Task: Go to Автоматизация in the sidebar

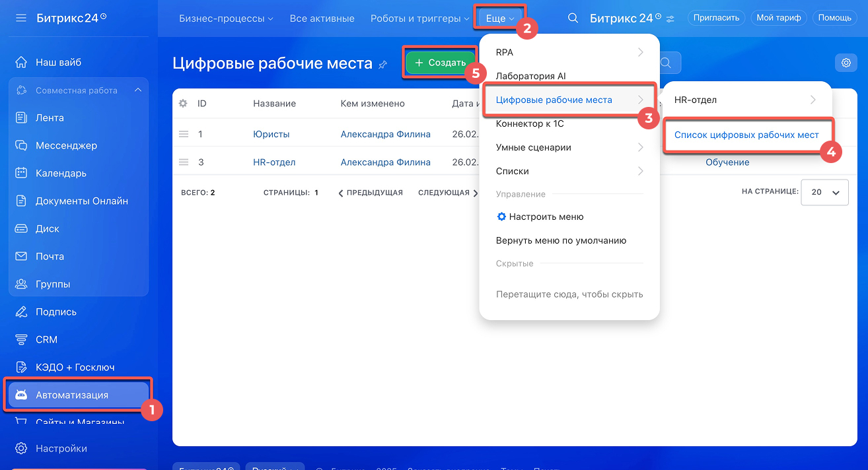Action: [71, 395]
